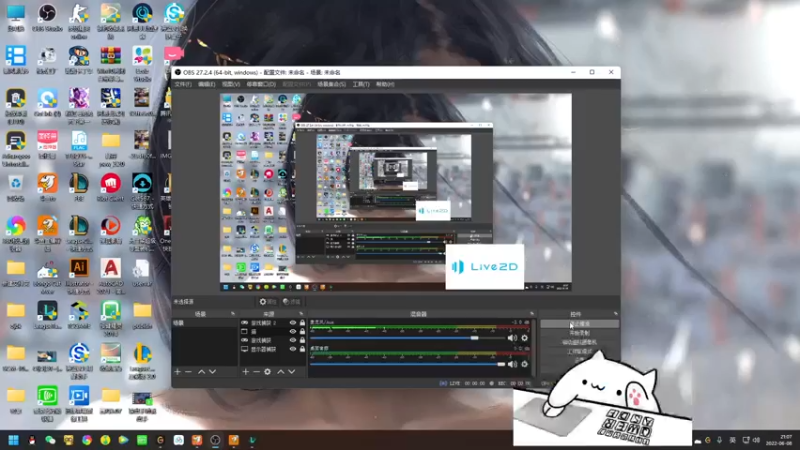800x450 pixels.
Task: Move scene down with the down chevron
Action: pyautogui.click(x=212, y=371)
